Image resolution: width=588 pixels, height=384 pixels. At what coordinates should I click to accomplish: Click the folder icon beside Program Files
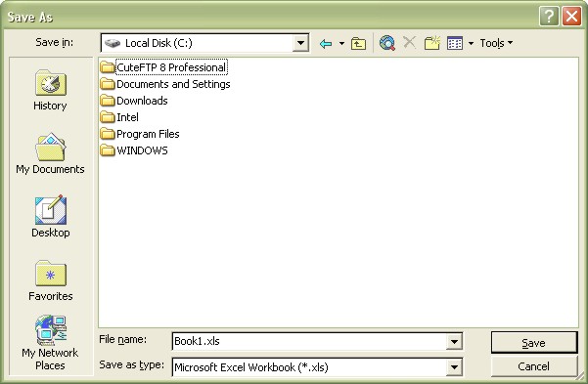pos(108,134)
